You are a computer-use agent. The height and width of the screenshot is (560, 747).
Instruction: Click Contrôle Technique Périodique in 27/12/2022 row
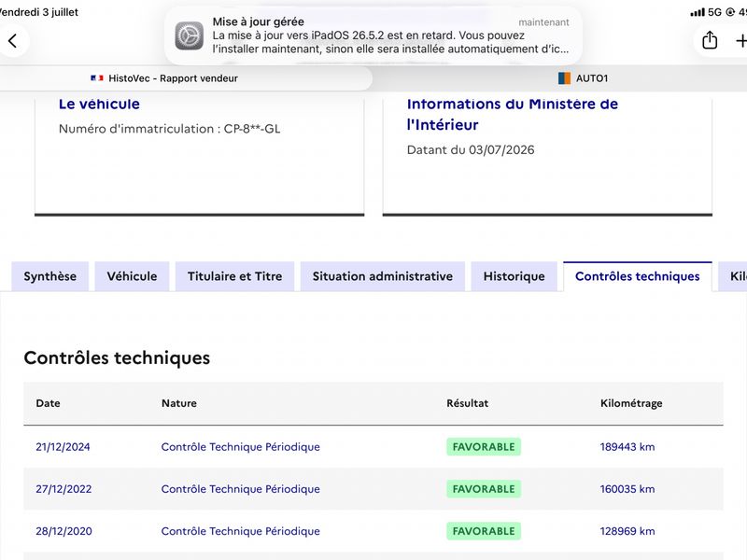tap(241, 489)
